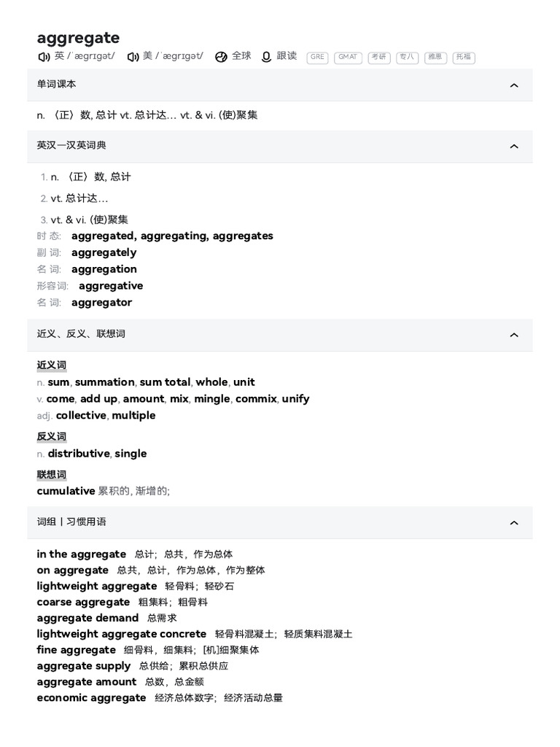Select the GRE tag badge
This screenshot has height=747, width=560.
click(317, 57)
